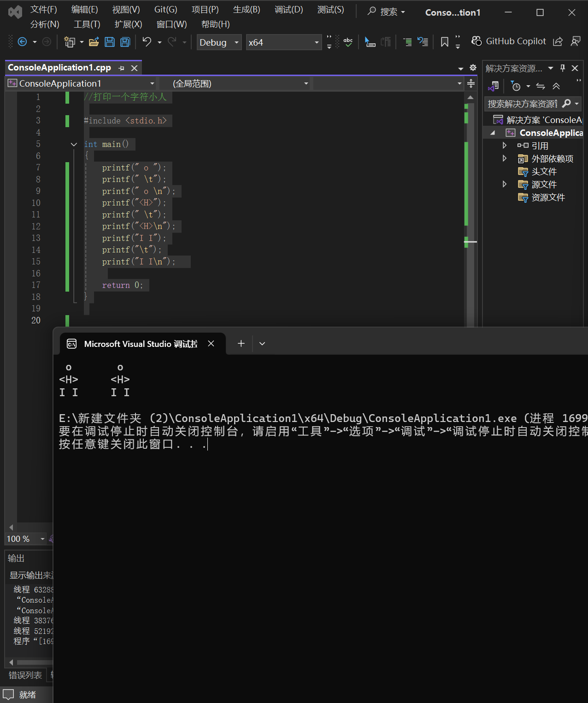
Task: Toggle a bookmark on current line
Action: coord(445,42)
